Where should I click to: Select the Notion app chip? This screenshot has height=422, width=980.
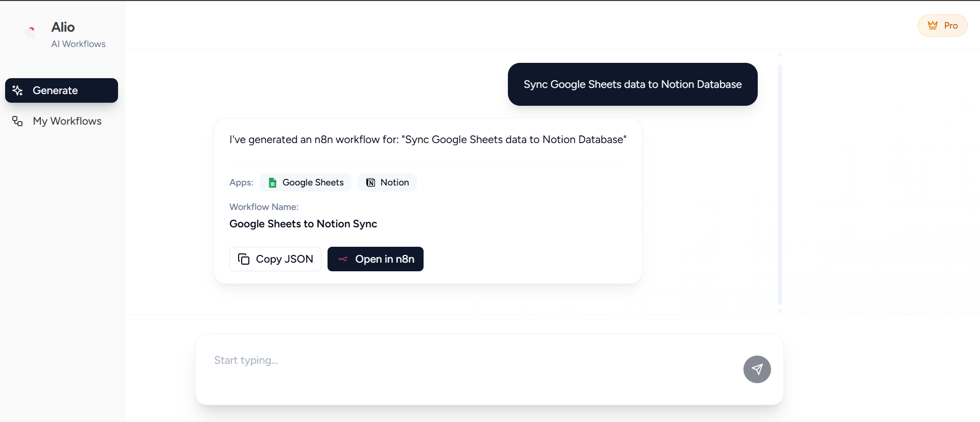click(387, 182)
